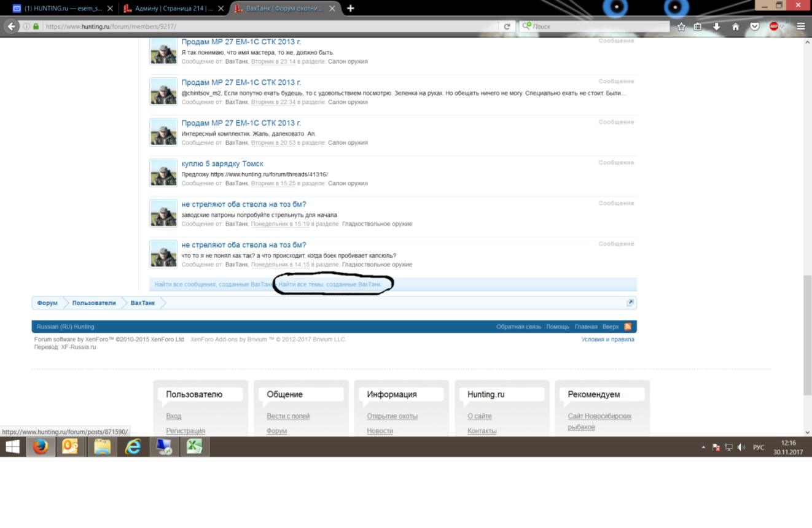Click the bookmark star icon
Image resolution: width=812 pixels, height=528 pixels.
[681, 26]
